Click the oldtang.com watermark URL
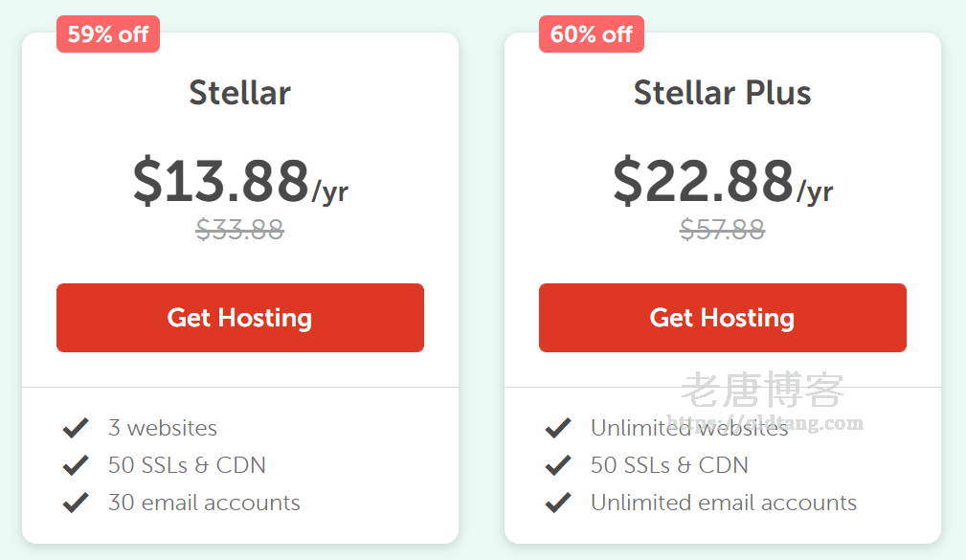966x560 pixels. coord(764,423)
